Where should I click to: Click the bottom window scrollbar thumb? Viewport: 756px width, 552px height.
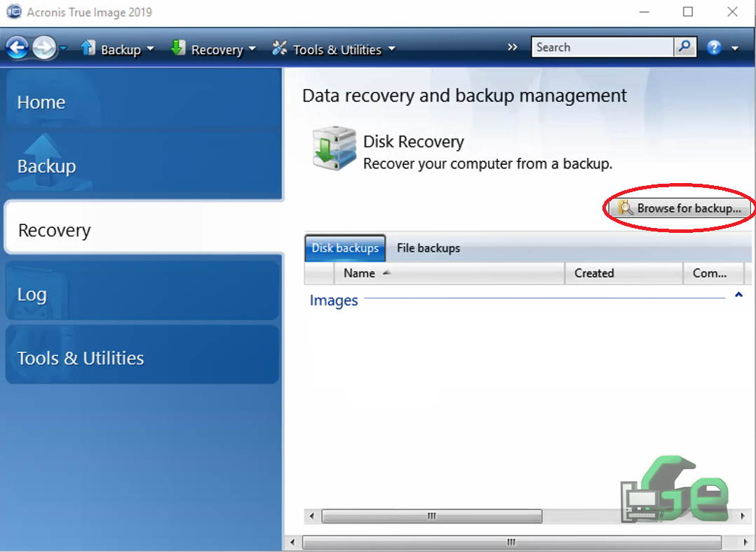[x=511, y=543]
